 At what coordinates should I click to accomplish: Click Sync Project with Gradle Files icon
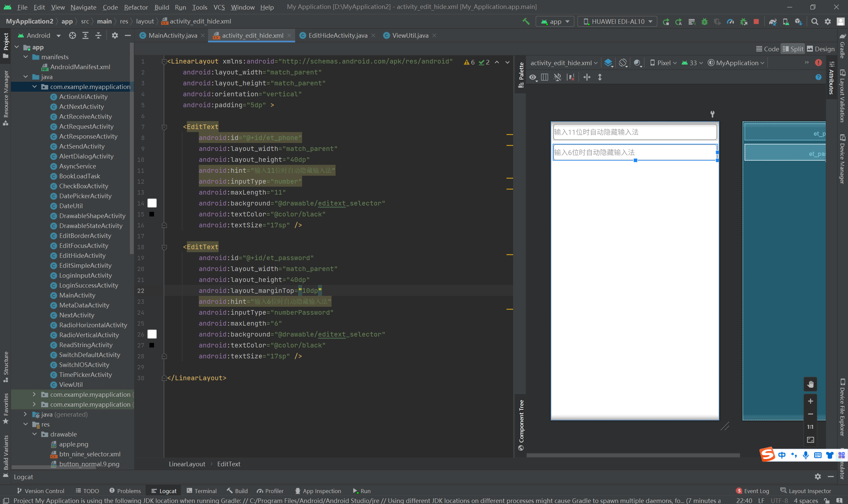[x=772, y=22]
